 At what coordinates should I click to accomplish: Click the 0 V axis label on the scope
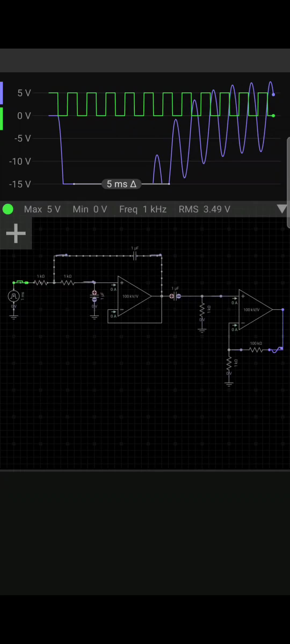click(x=24, y=116)
